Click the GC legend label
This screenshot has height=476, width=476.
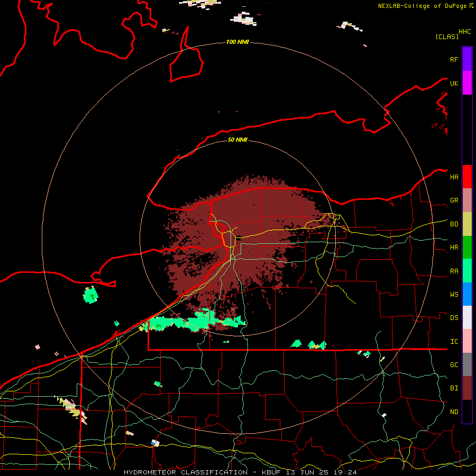click(x=454, y=364)
